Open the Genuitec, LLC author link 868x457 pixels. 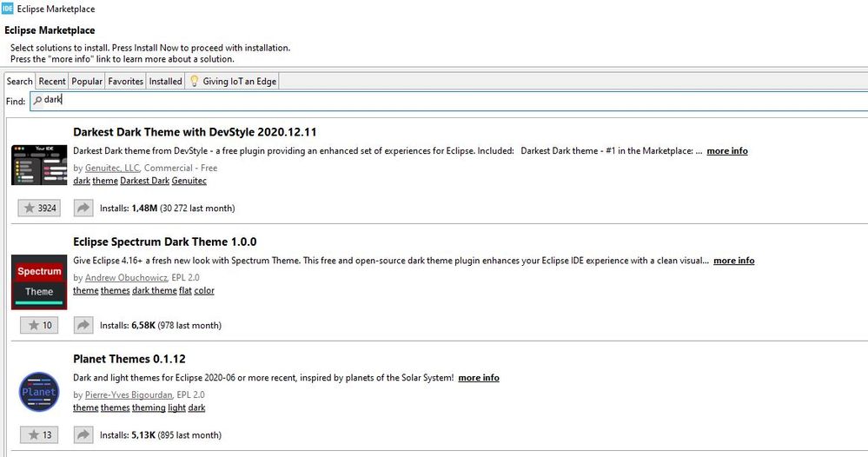coord(112,169)
